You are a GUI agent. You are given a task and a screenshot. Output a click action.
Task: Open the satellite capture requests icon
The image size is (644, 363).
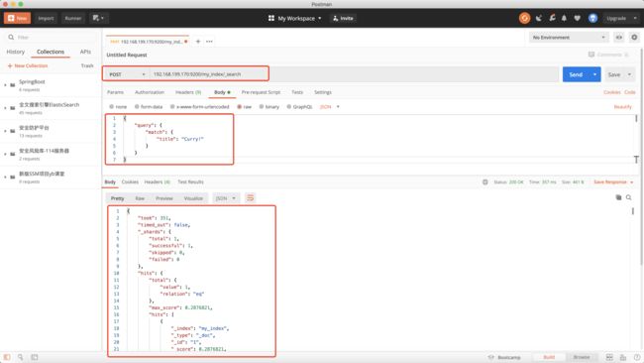(538, 18)
